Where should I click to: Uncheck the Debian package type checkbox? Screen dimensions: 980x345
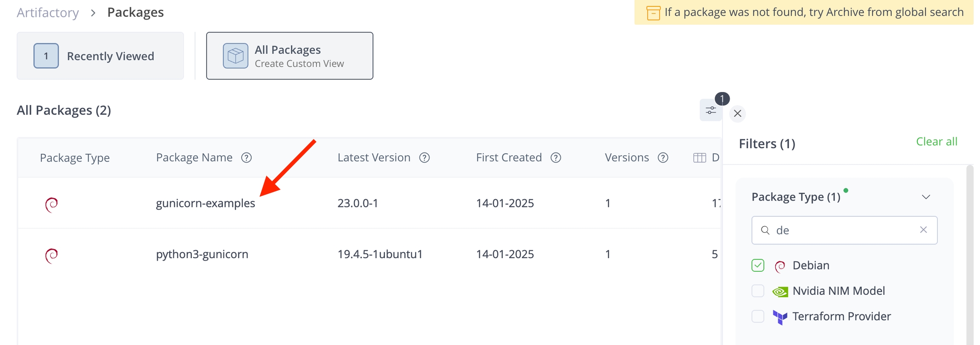coord(758,265)
